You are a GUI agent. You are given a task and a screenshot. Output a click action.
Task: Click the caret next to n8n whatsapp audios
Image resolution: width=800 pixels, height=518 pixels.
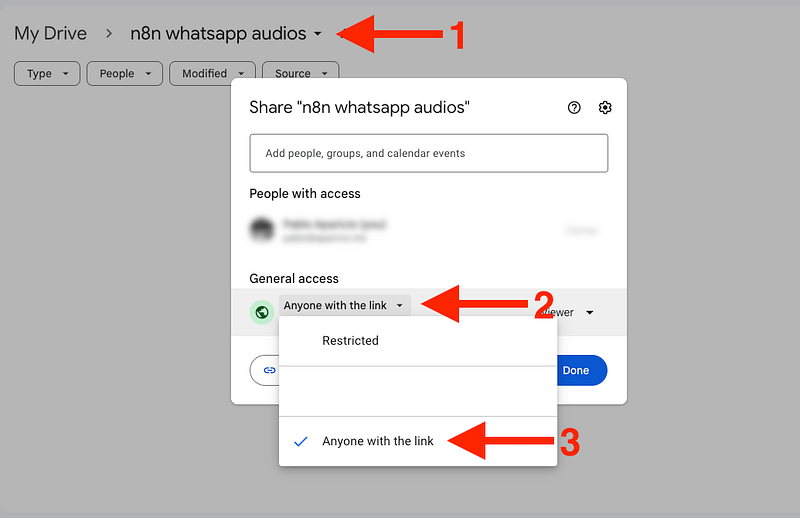[318, 34]
